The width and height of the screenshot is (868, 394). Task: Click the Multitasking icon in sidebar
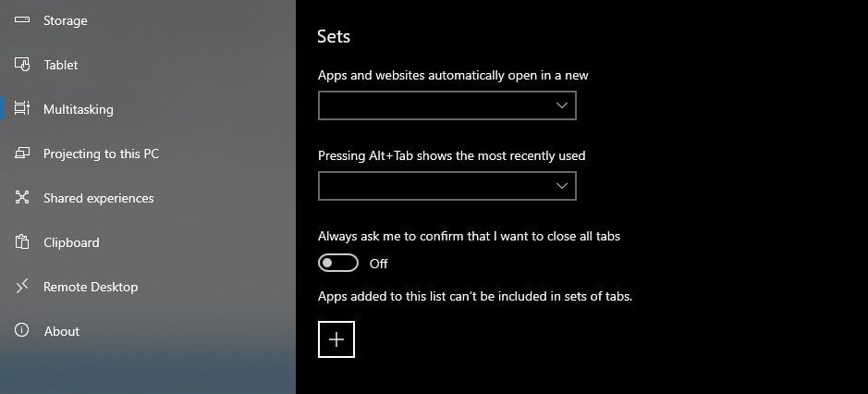(23, 109)
